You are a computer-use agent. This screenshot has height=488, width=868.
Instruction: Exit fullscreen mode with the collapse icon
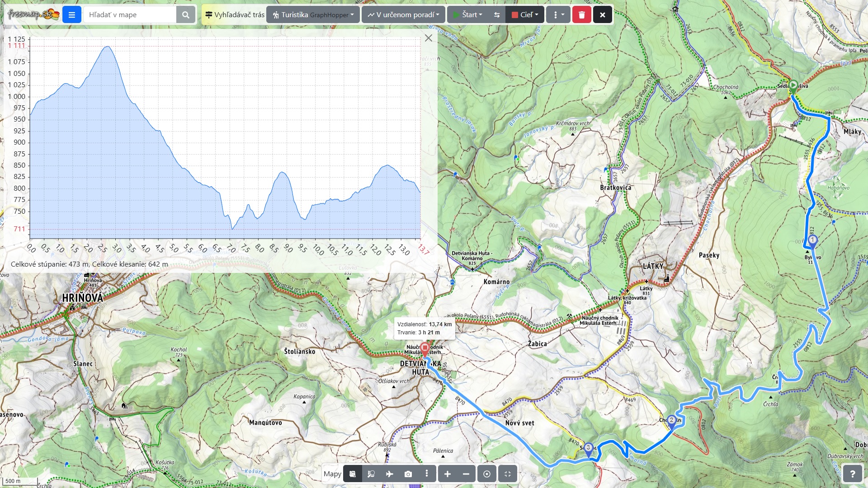click(x=508, y=474)
